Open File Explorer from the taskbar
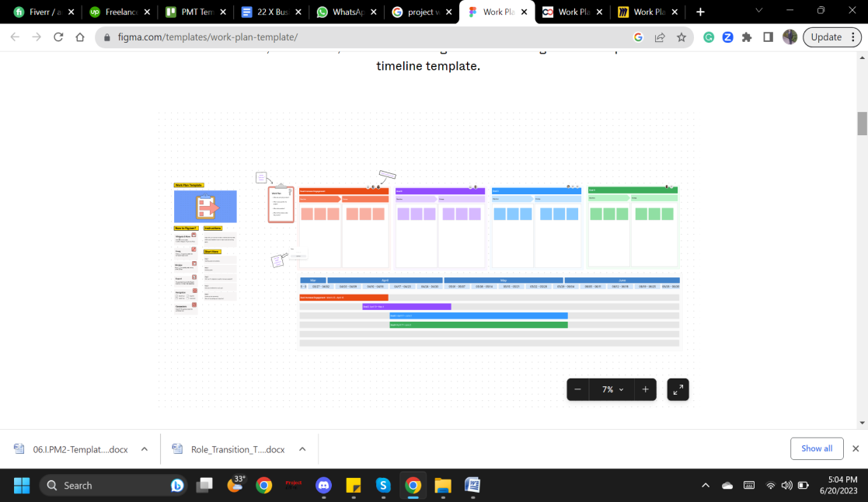This screenshot has height=502, width=868. pos(443,486)
